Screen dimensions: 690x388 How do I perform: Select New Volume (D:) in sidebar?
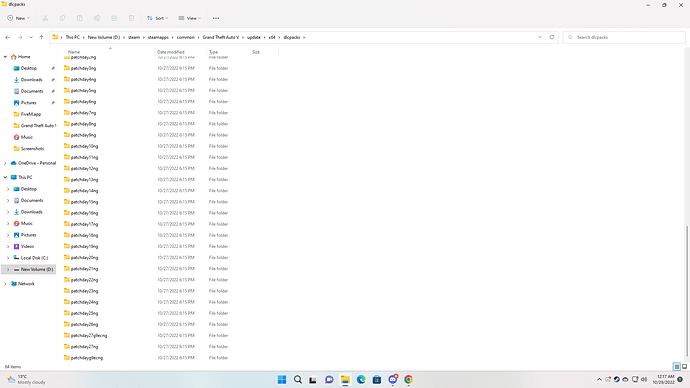point(37,269)
